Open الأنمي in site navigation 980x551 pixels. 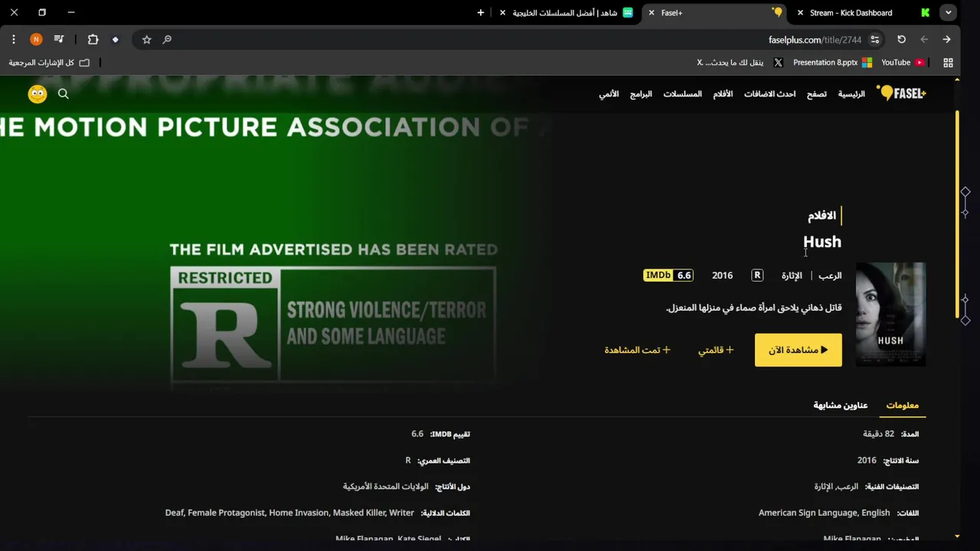[609, 94]
